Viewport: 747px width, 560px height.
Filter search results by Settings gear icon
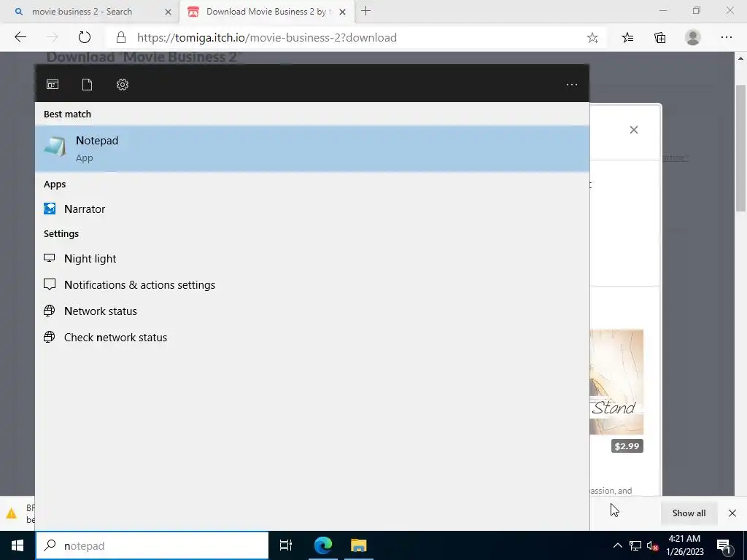(123, 85)
